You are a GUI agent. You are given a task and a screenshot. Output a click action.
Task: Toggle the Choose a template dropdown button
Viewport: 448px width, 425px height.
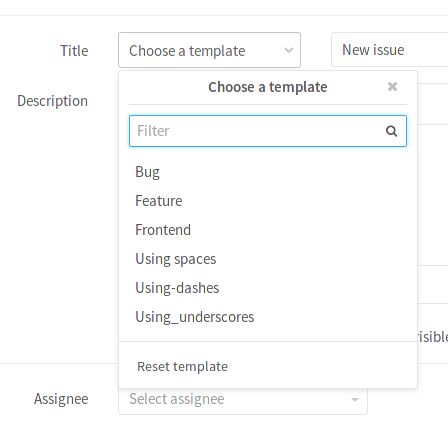tap(209, 50)
